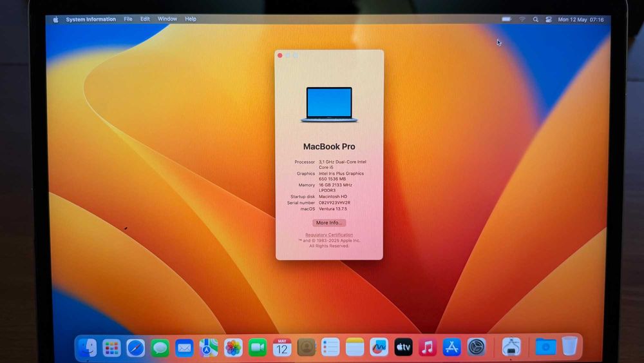Open the Wi-Fi status menu
The image size is (644, 363).
[522, 19]
